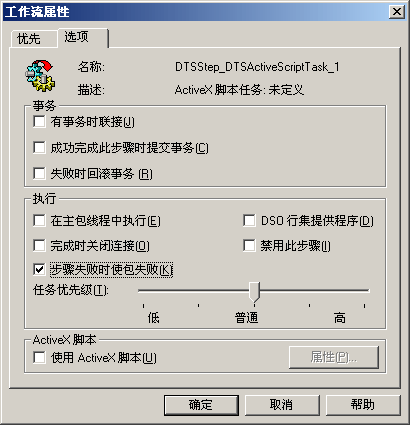Screen dimensions: 410x425
Task: Click the 取消 button
Action: coord(282,405)
